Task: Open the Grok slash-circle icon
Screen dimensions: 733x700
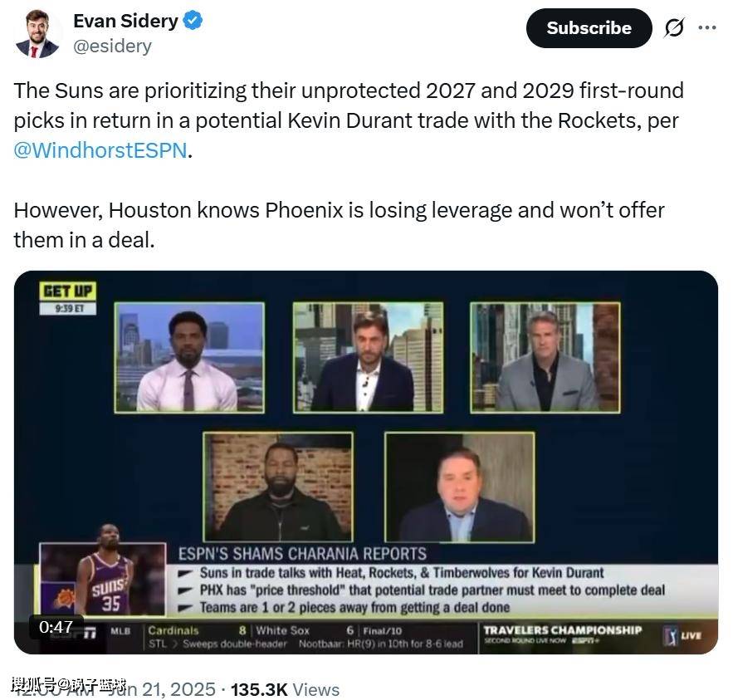Action: 674,28
